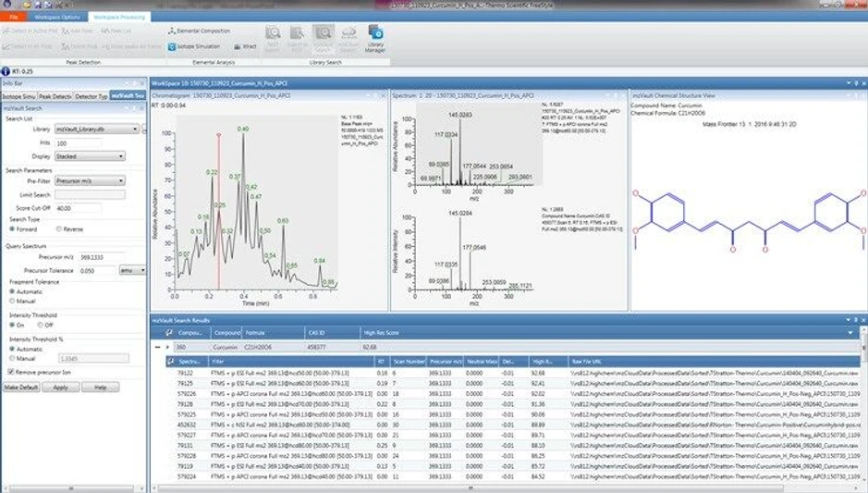The width and height of the screenshot is (868, 493).
Task: Switch to the Workspace Options ribbon tab
Action: click(x=57, y=18)
